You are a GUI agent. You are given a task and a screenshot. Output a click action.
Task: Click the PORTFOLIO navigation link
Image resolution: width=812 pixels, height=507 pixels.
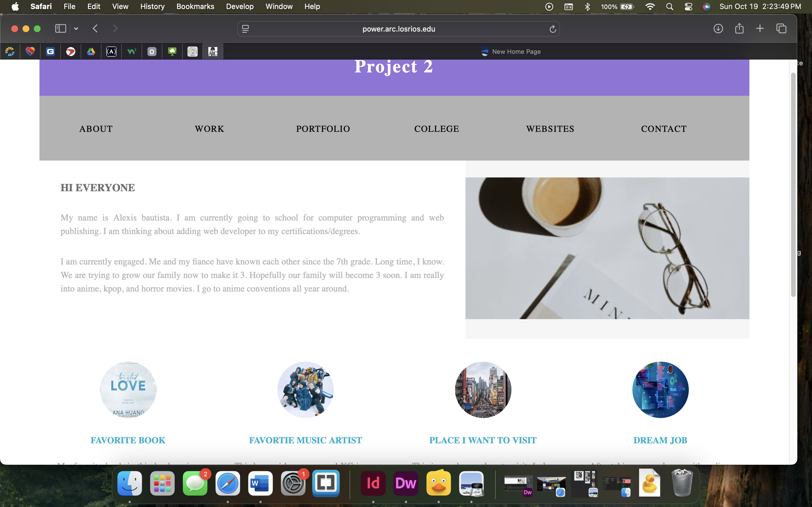click(x=323, y=129)
